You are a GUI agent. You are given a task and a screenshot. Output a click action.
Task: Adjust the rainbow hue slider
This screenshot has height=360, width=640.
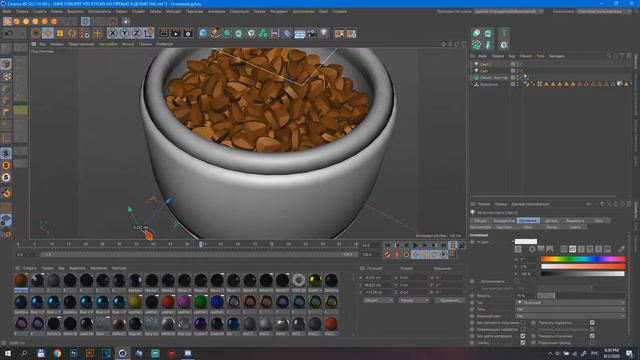point(583,259)
